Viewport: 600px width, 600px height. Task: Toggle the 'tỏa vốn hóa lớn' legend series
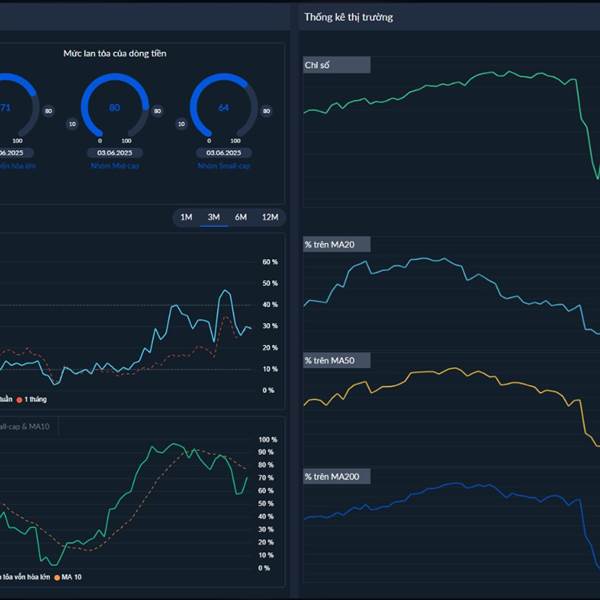pos(25,577)
